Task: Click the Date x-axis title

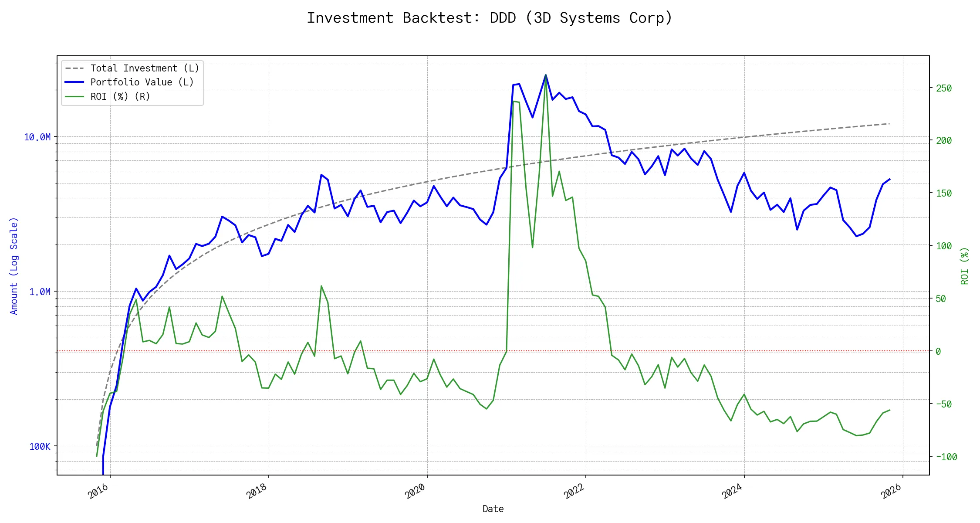Action: pyautogui.click(x=493, y=509)
